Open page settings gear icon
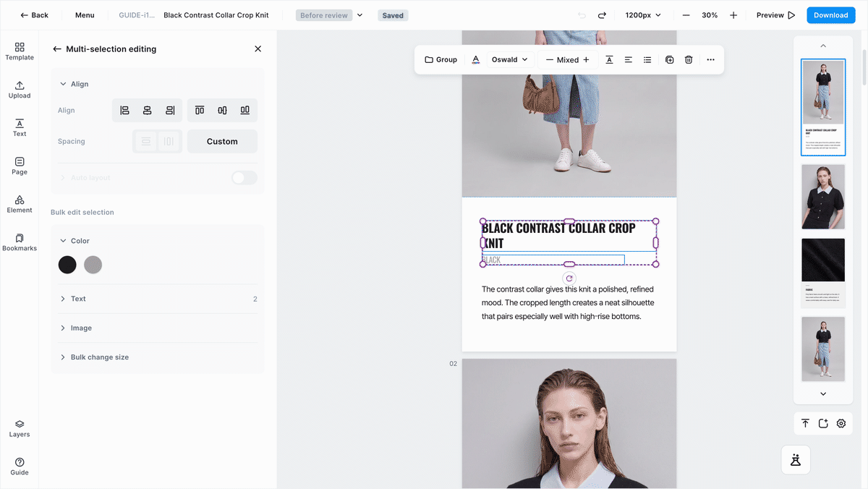 click(x=841, y=424)
